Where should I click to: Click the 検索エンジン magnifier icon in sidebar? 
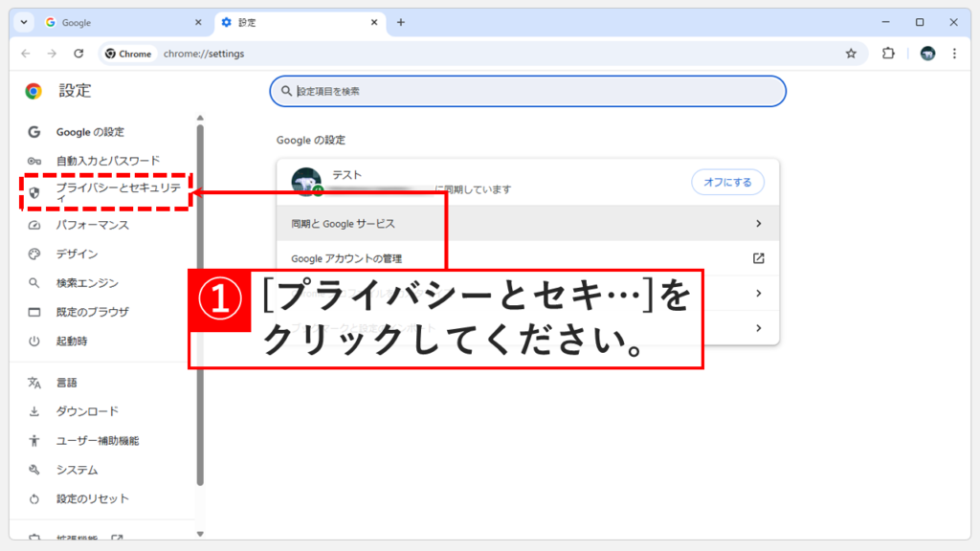coord(33,283)
